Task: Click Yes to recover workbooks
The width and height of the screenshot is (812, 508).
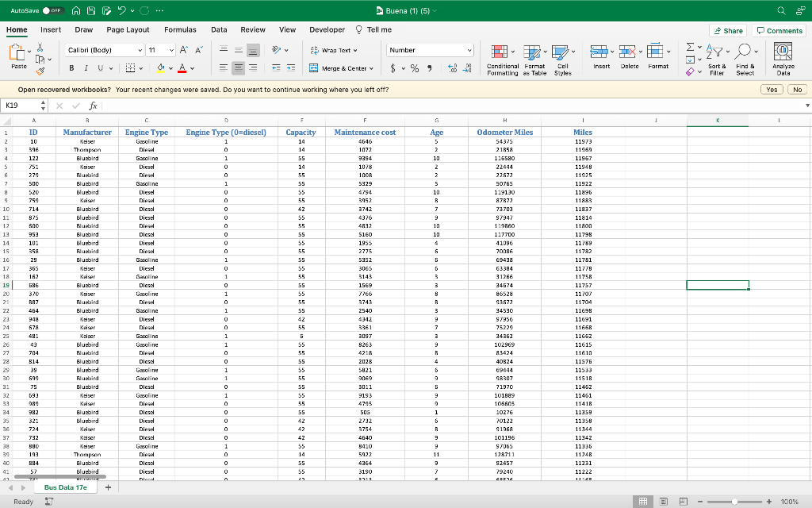Action: pos(771,89)
